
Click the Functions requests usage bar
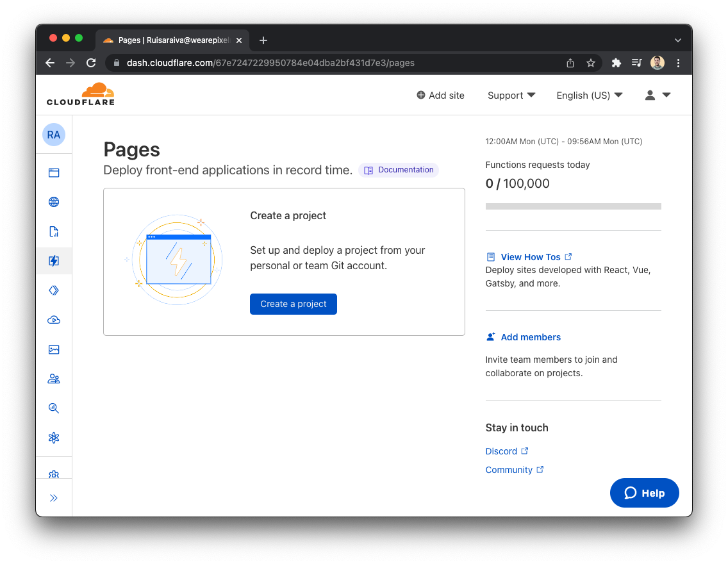(573, 206)
